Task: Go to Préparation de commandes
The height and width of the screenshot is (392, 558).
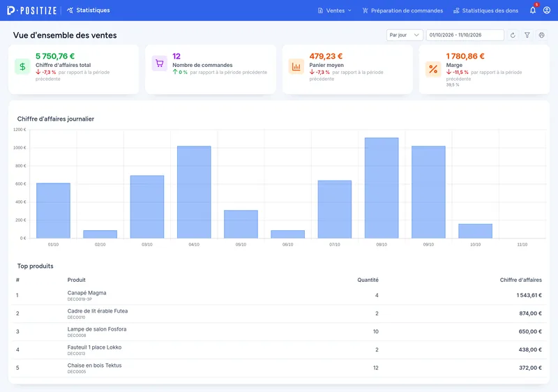Action: pyautogui.click(x=402, y=10)
